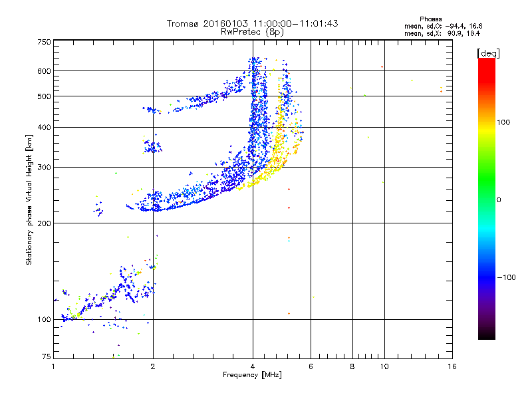Click the '[deg]' colorbar unit label

(488, 53)
